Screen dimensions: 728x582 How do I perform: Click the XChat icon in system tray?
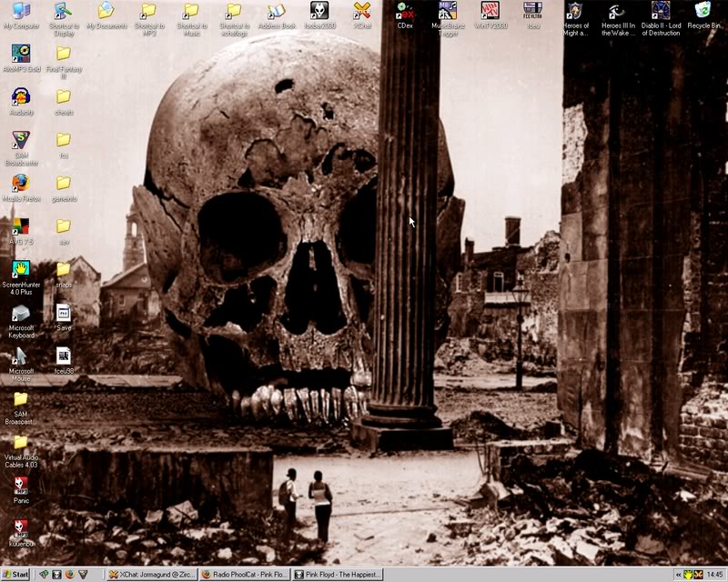click(x=698, y=575)
